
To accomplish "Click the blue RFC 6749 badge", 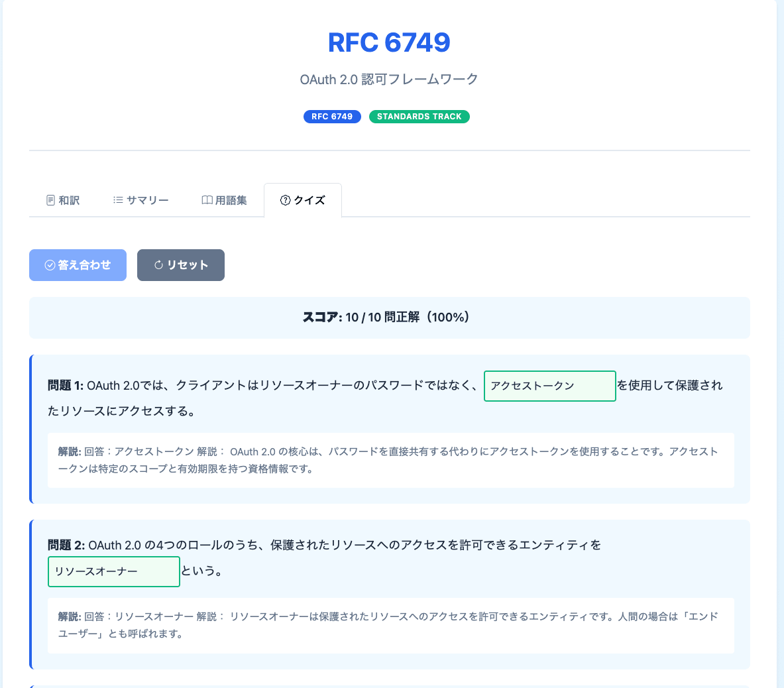I will tap(332, 117).
